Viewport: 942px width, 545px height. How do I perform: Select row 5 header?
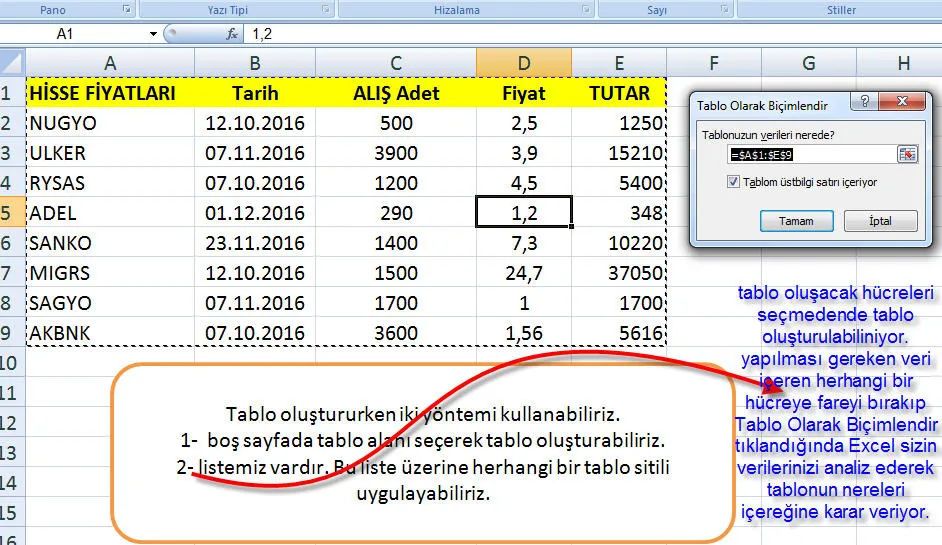[x=12, y=213]
